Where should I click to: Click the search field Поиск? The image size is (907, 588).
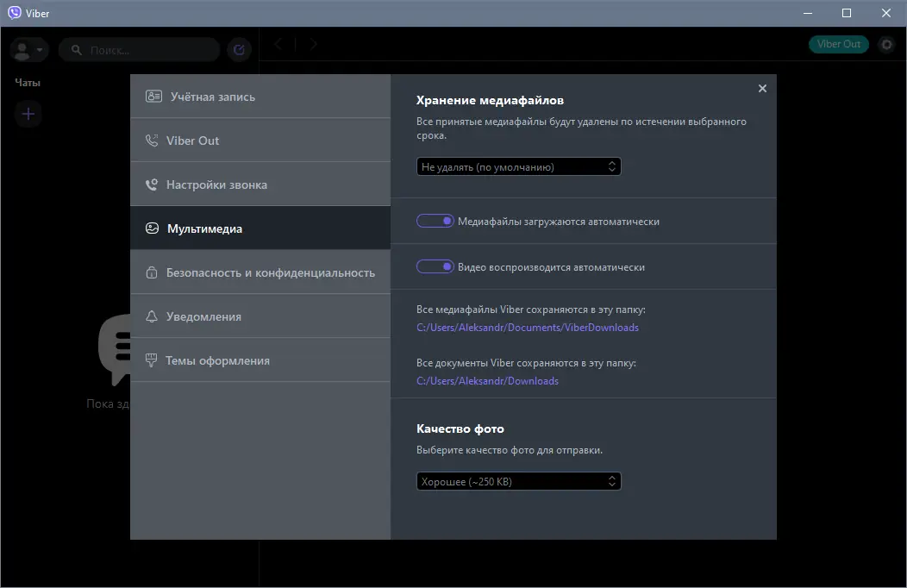coord(138,50)
